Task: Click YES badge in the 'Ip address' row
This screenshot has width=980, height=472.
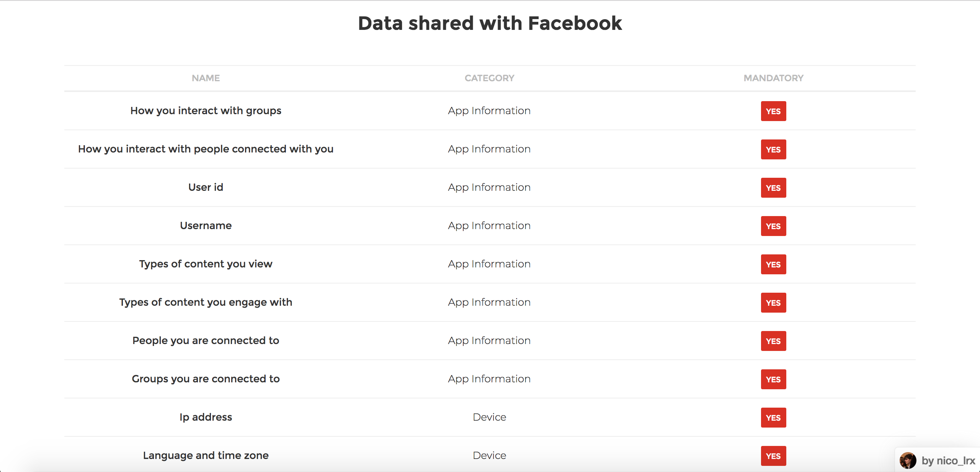Action: click(x=773, y=418)
